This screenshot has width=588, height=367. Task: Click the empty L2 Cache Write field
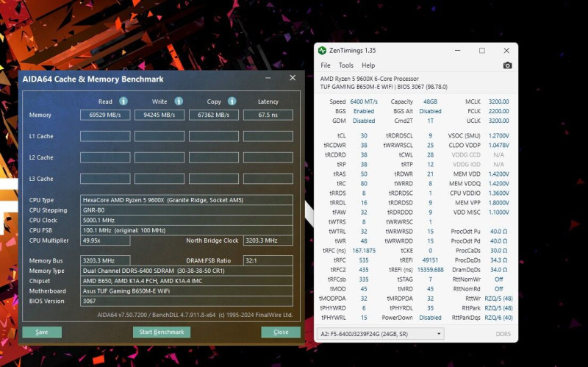coord(159,157)
